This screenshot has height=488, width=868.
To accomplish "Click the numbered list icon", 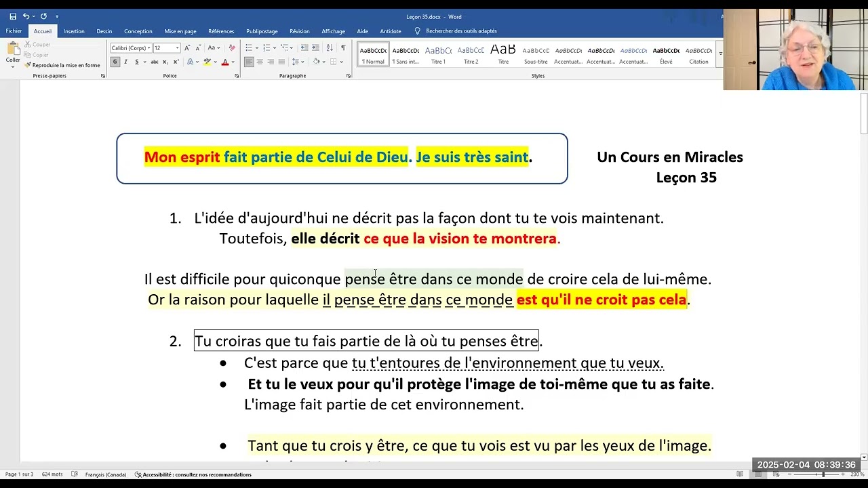I will [x=267, y=47].
